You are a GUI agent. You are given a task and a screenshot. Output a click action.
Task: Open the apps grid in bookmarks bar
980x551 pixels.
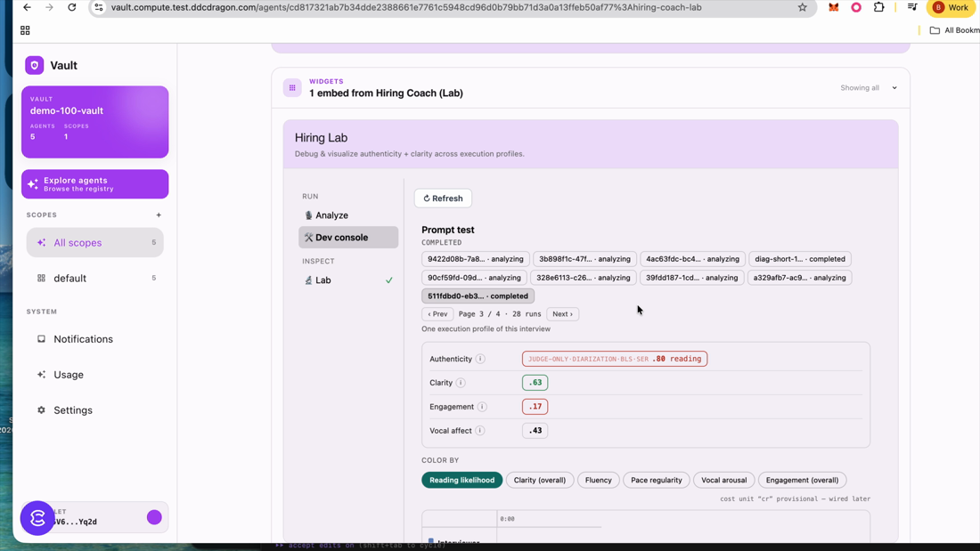point(25,30)
